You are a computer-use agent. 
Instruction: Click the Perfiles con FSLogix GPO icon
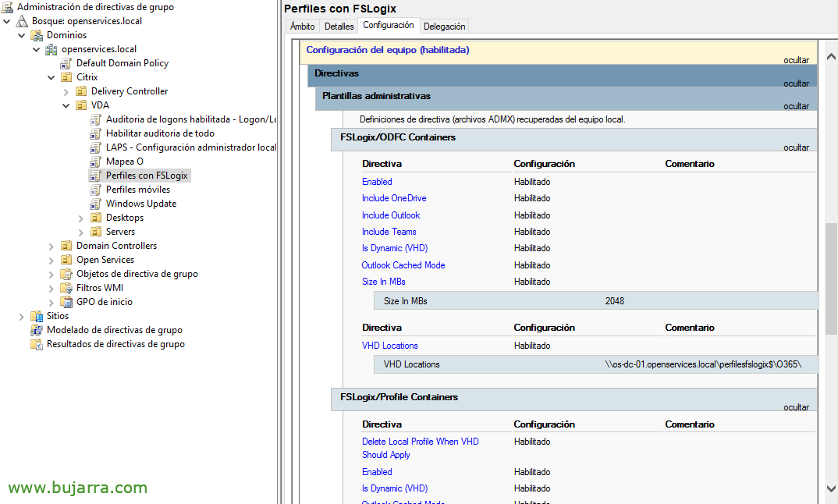pos(96,176)
